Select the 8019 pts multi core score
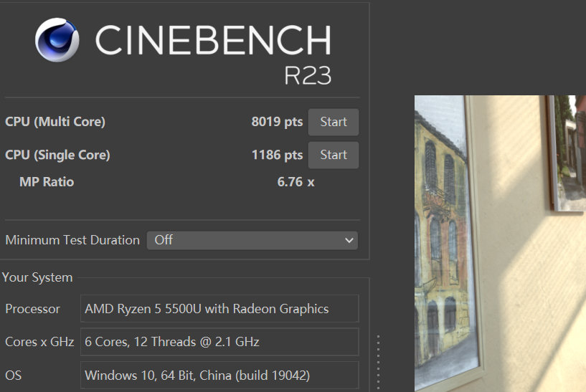This screenshot has height=392, width=586. point(277,122)
